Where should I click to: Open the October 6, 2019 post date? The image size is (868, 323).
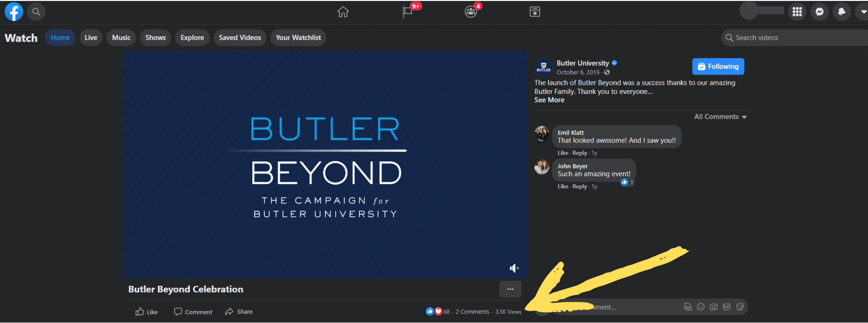578,72
